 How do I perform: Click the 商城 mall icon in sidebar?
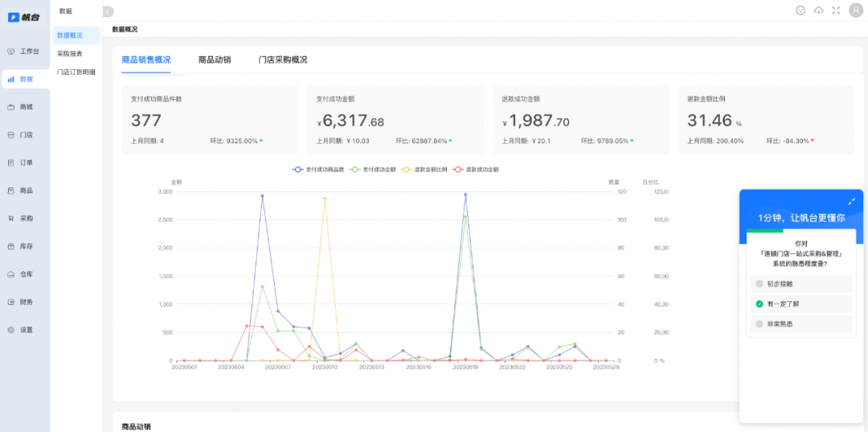[11, 107]
